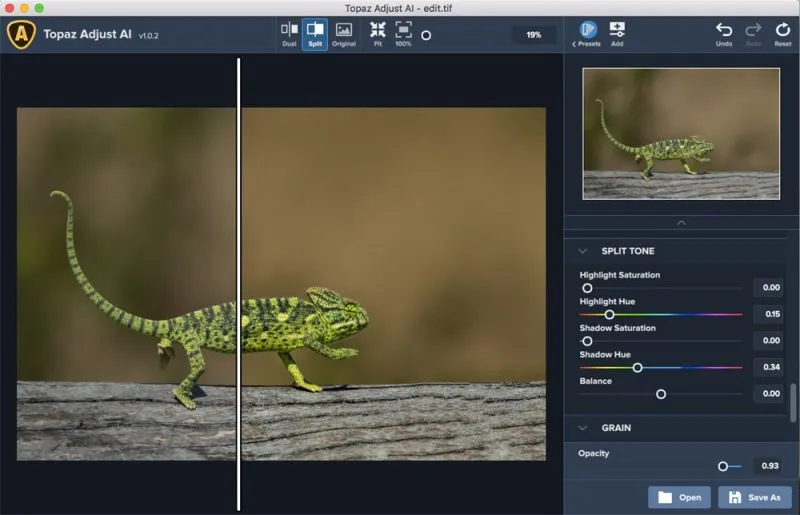Image resolution: width=800 pixels, height=515 pixels.
Task: Select the Split view icon
Action: tap(315, 34)
